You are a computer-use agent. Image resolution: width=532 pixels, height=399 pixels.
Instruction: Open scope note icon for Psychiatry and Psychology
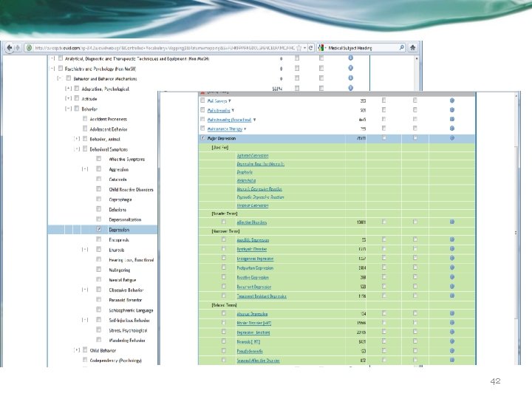pos(350,68)
